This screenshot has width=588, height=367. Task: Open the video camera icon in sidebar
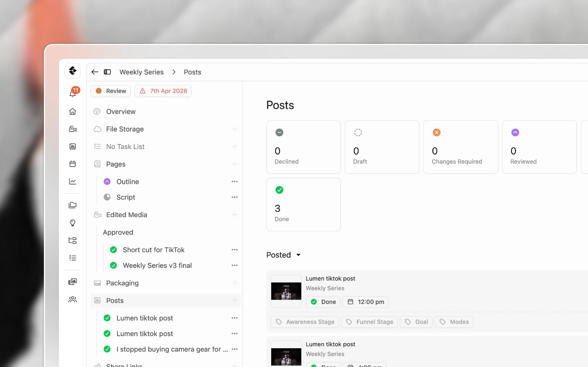tap(73, 129)
